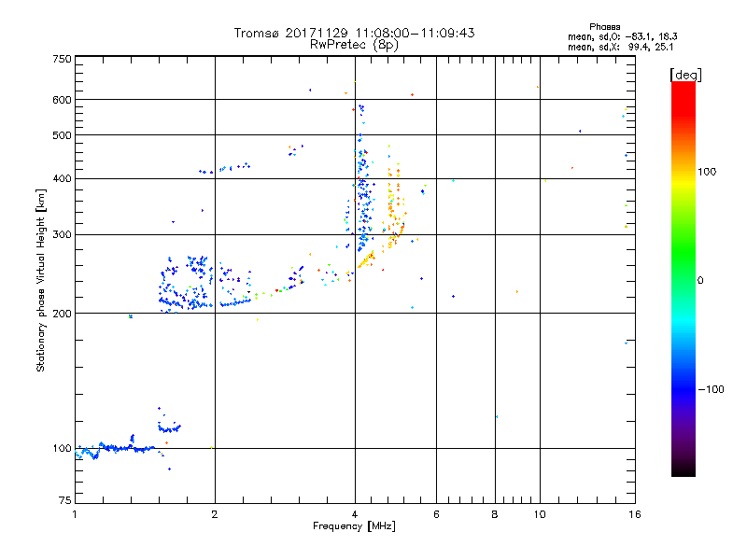
Task: Click the 'Phases' header label
Action: (604, 27)
